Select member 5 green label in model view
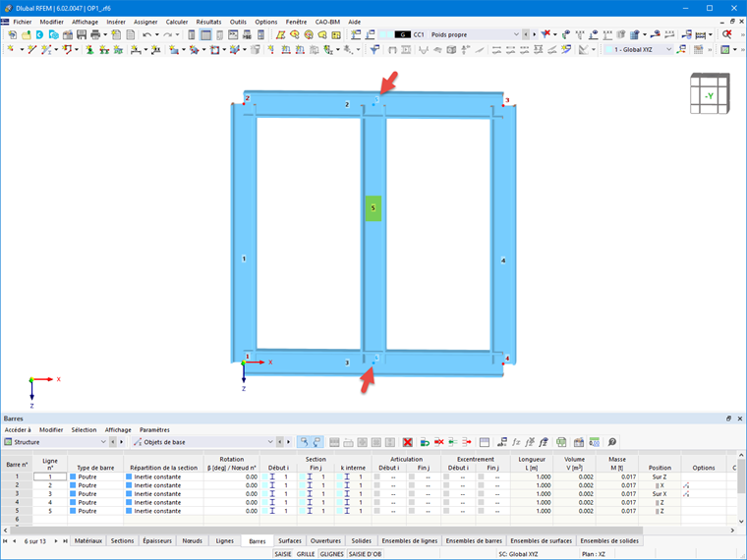 coord(373,208)
